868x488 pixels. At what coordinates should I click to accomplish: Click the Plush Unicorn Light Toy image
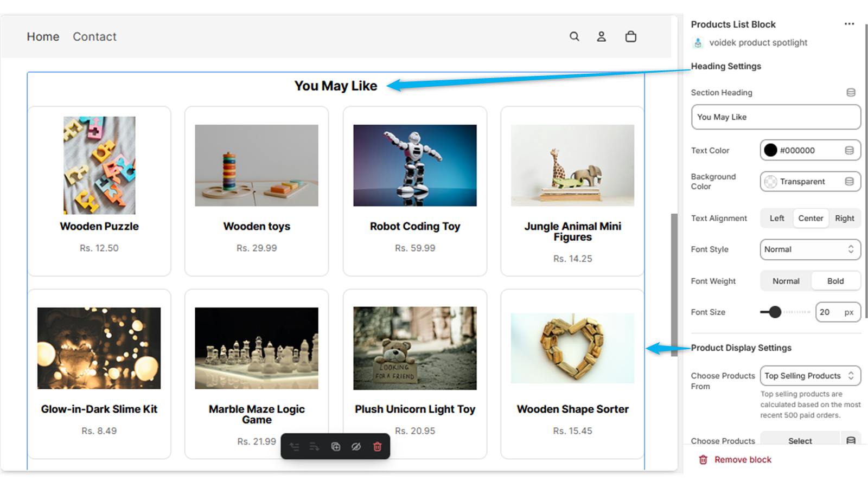415,348
